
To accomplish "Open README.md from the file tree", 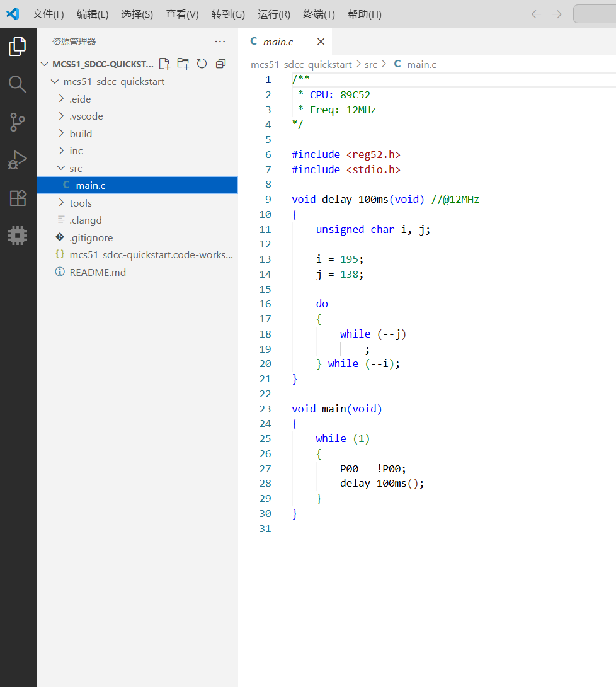I will click(x=98, y=272).
